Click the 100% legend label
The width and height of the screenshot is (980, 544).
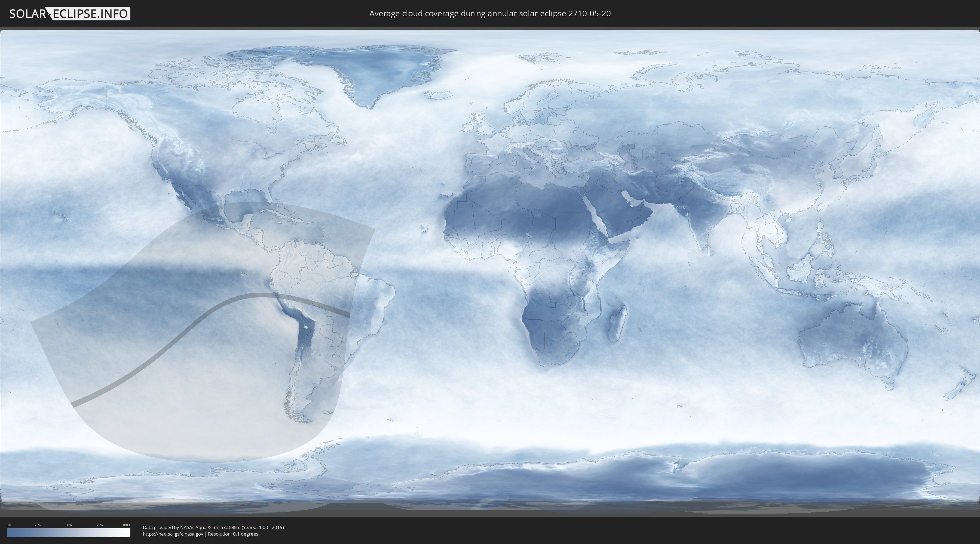tap(126, 525)
